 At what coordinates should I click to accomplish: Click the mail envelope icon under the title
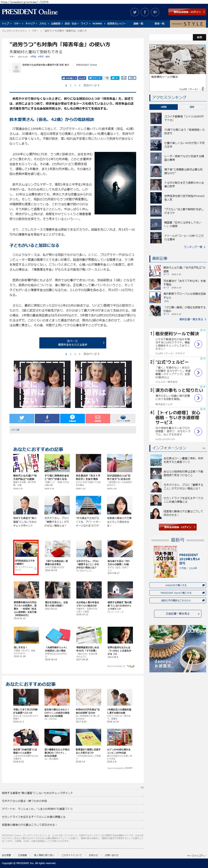click(124, 78)
